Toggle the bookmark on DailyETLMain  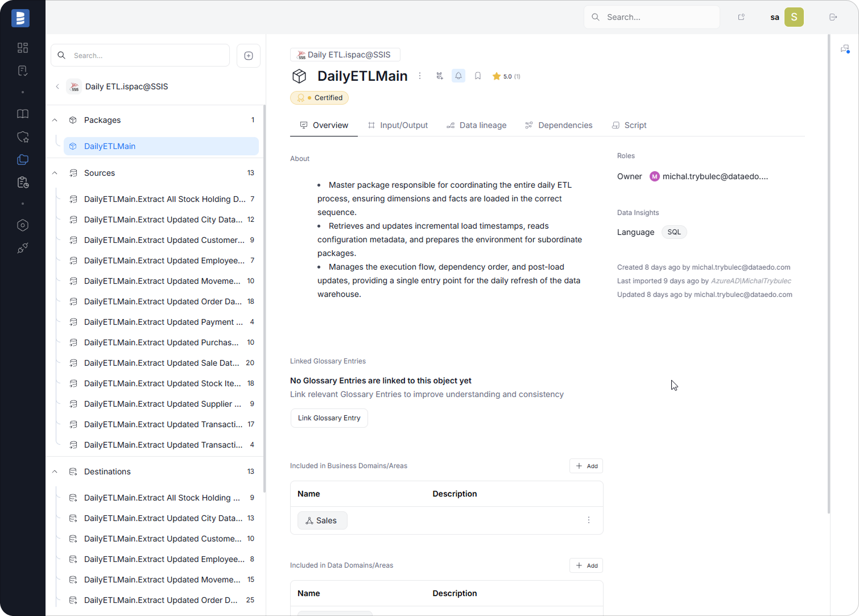point(477,76)
